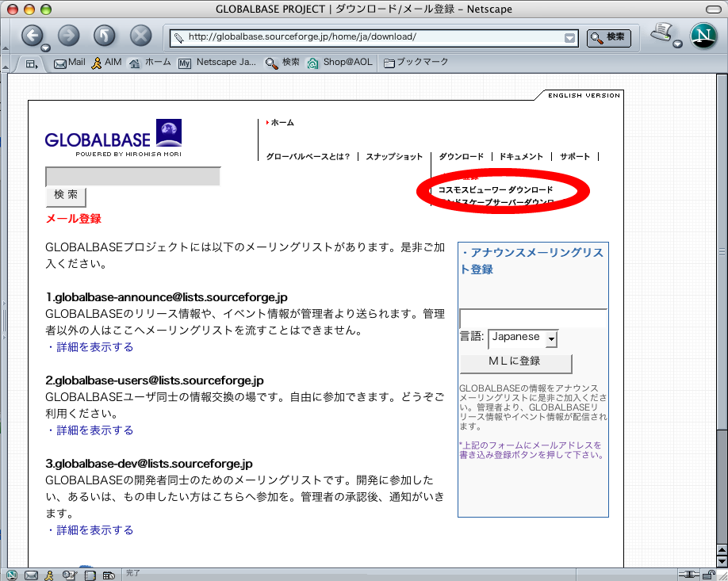
Task: Click the 3.globalbase-dev@lists.sourceforge.jp heading
Action: point(149,464)
